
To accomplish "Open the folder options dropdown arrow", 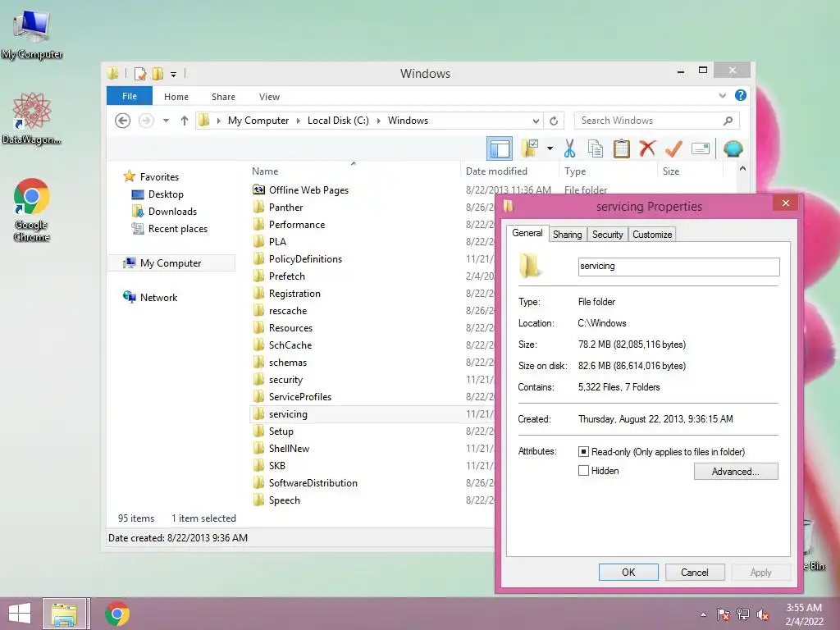I will tap(550, 148).
